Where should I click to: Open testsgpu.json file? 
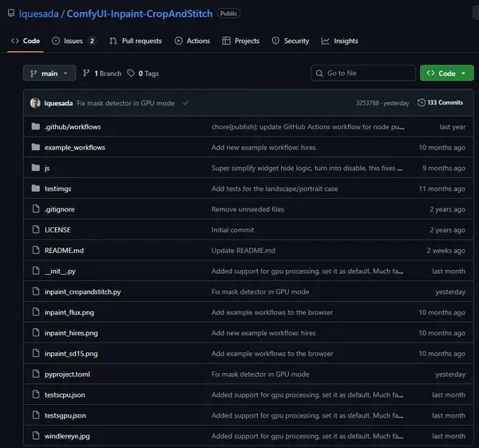[65, 415]
